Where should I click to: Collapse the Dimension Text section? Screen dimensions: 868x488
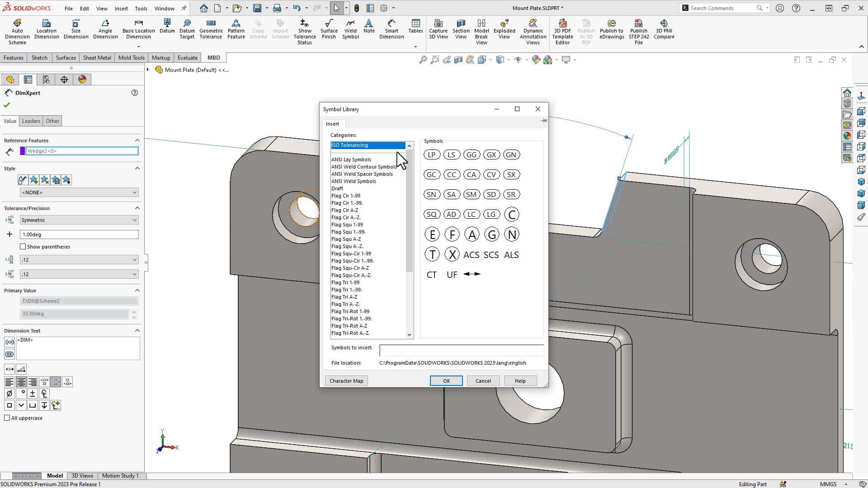(x=138, y=330)
